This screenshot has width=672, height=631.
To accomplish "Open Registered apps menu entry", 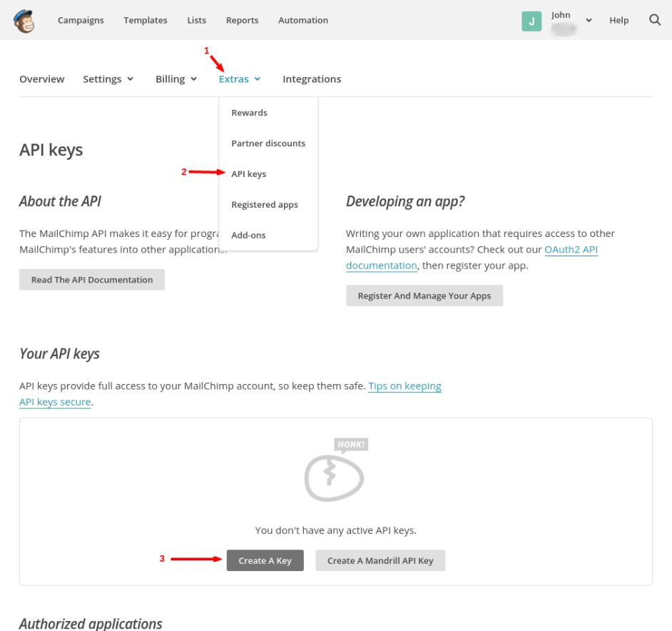I will (264, 205).
